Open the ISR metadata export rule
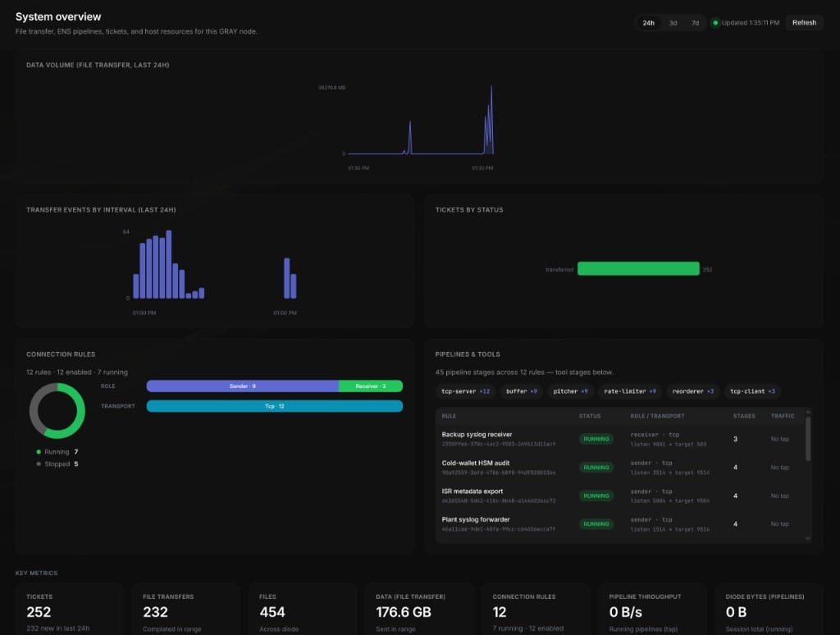Image resolution: width=840 pixels, height=635 pixels. click(622, 496)
